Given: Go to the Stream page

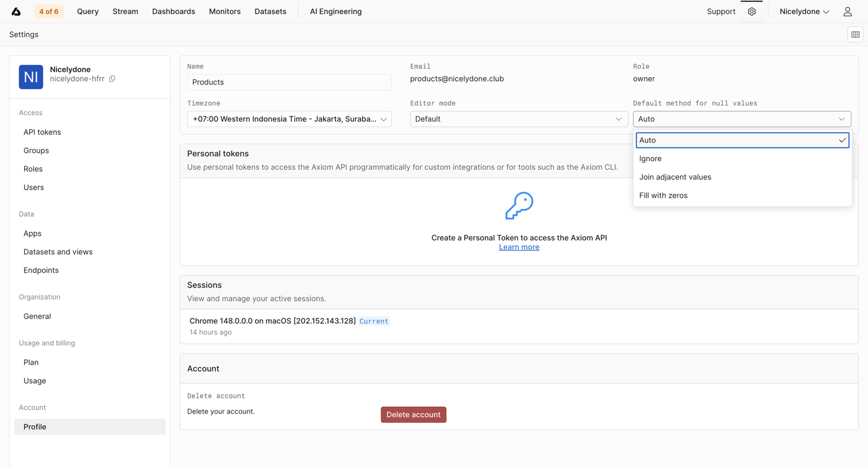Looking at the screenshot, I should tap(125, 11).
